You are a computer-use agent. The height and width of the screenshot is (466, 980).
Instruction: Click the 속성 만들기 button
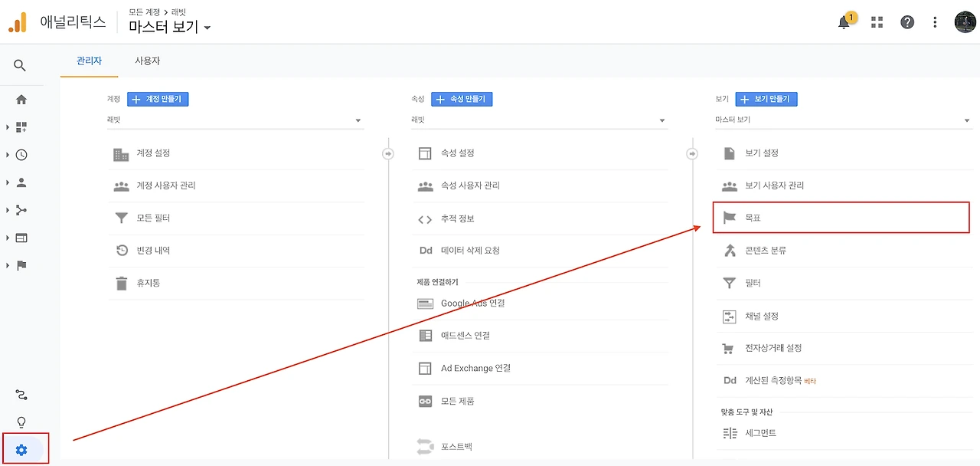(462, 100)
